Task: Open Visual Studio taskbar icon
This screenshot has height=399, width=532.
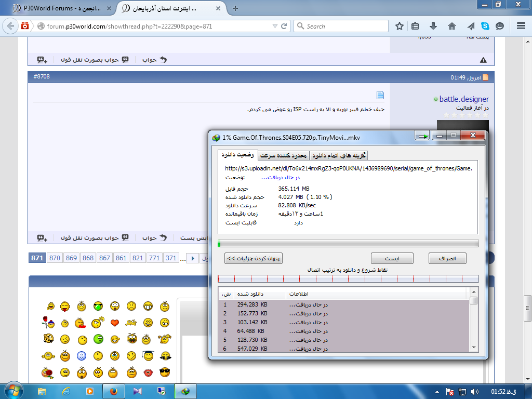Action: 137,392
